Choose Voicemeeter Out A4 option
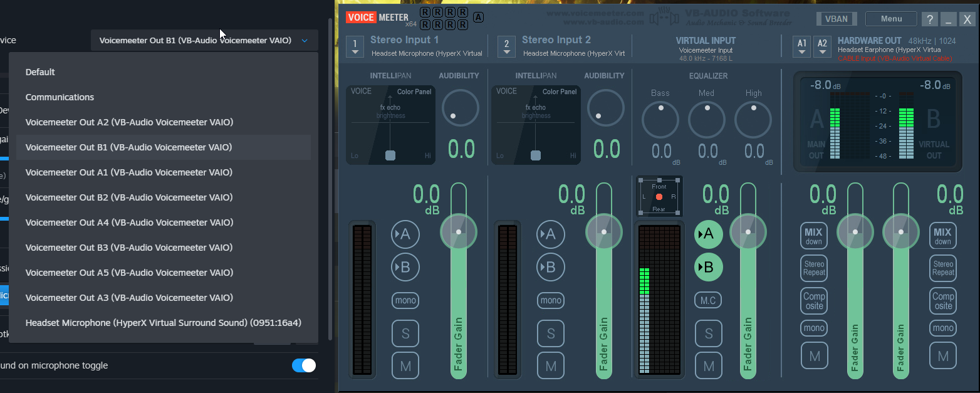The width and height of the screenshot is (980, 393). 164,223
